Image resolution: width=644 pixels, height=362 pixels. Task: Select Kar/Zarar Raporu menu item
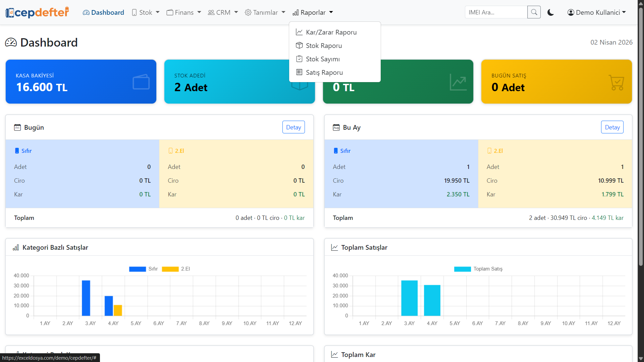331,32
